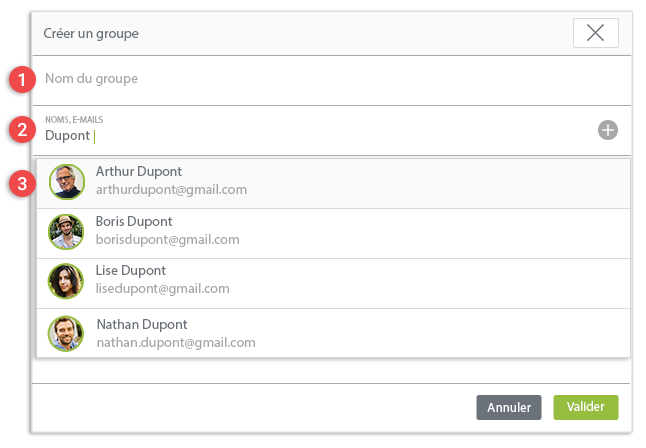Close the Créer un groupe dialog
The height and width of the screenshot is (448, 646).
[x=595, y=33]
